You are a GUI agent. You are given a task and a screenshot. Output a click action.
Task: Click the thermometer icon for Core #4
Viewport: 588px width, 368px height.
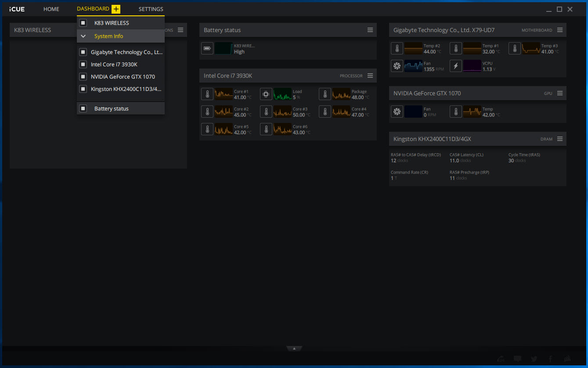tap(325, 112)
